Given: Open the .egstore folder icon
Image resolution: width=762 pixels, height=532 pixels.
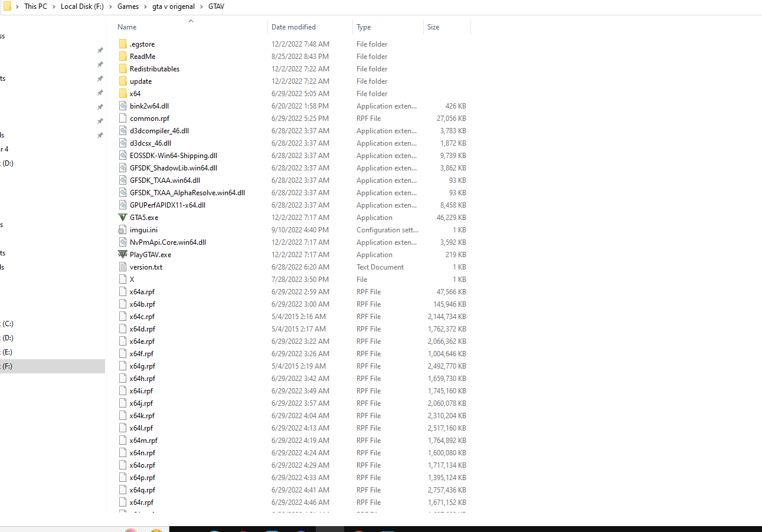Looking at the screenshot, I should pos(123,44).
